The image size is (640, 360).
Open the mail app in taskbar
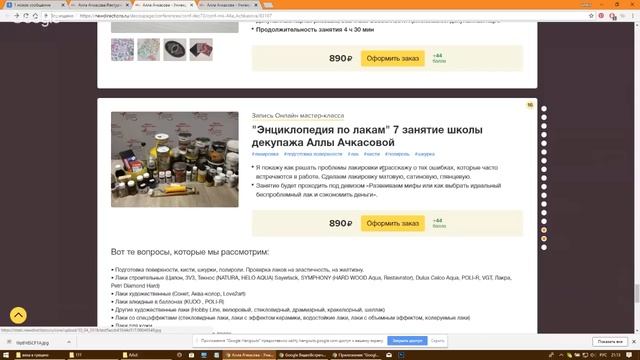point(389,355)
